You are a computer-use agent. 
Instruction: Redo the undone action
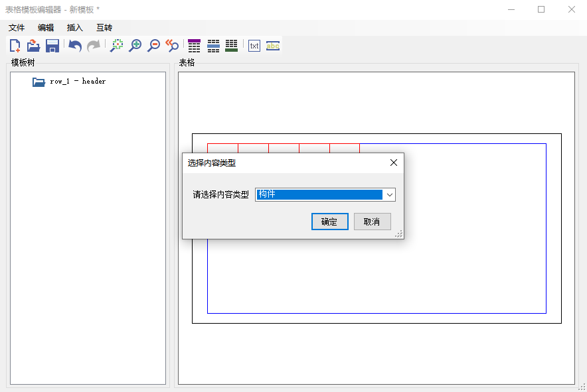click(x=94, y=46)
